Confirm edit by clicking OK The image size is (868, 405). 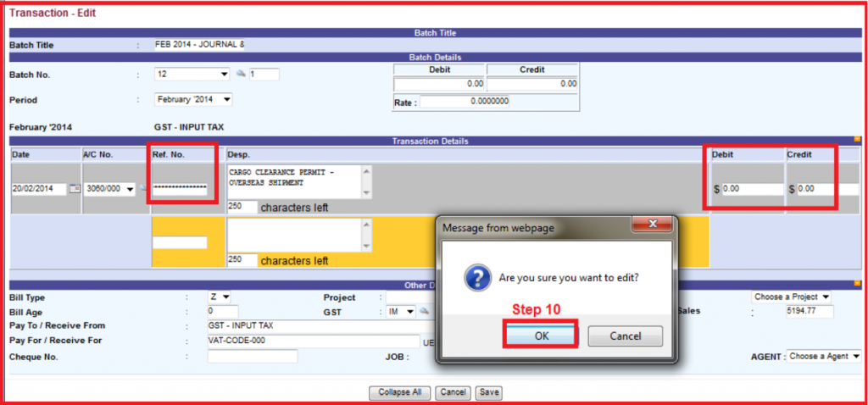[541, 336]
